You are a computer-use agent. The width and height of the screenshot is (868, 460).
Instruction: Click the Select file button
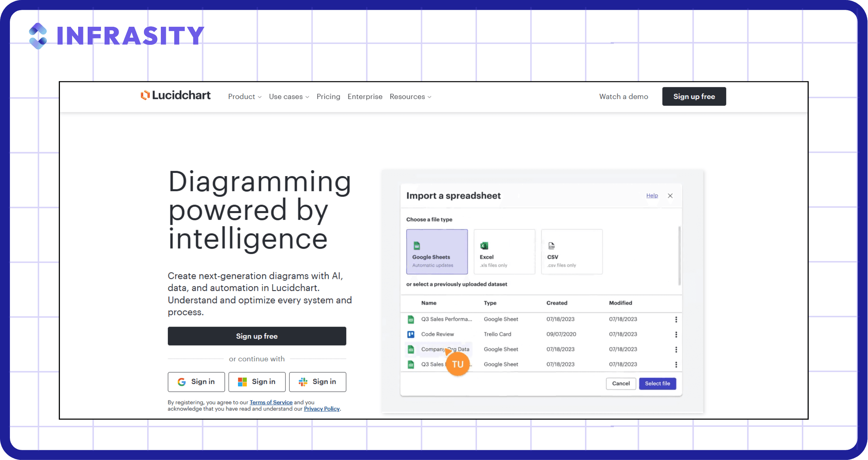(x=657, y=384)
